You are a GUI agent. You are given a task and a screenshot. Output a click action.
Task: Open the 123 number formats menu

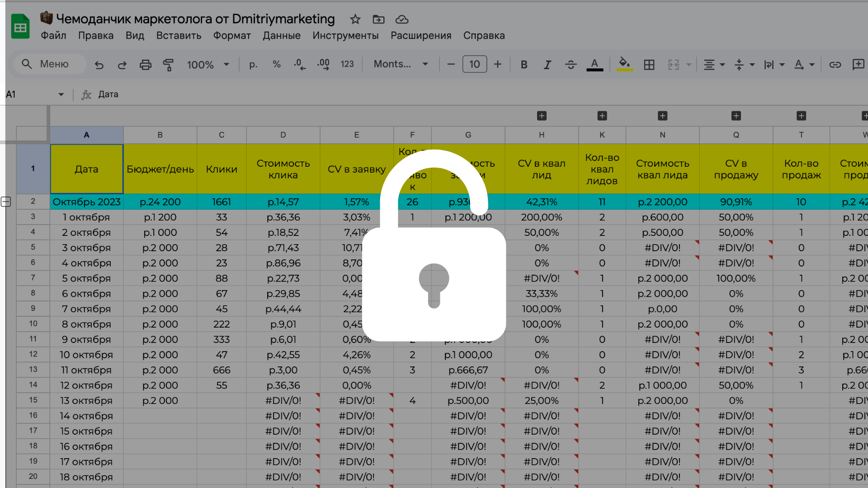point(347,65)
